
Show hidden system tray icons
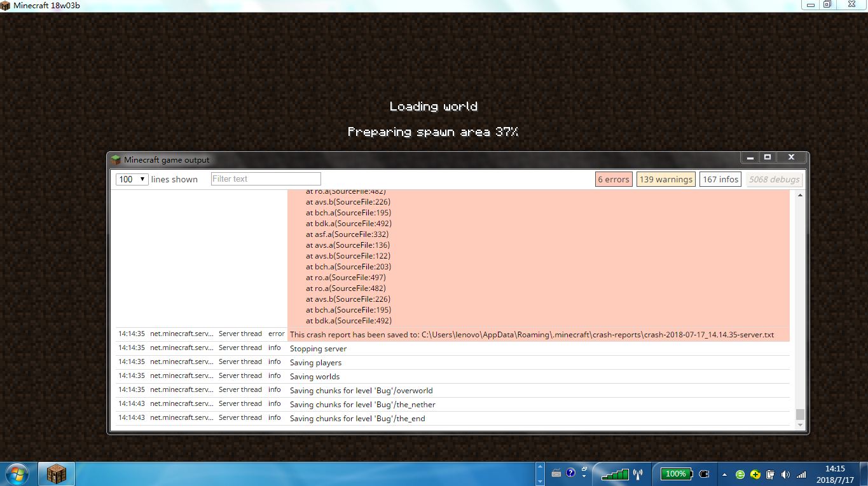point(724,475)
